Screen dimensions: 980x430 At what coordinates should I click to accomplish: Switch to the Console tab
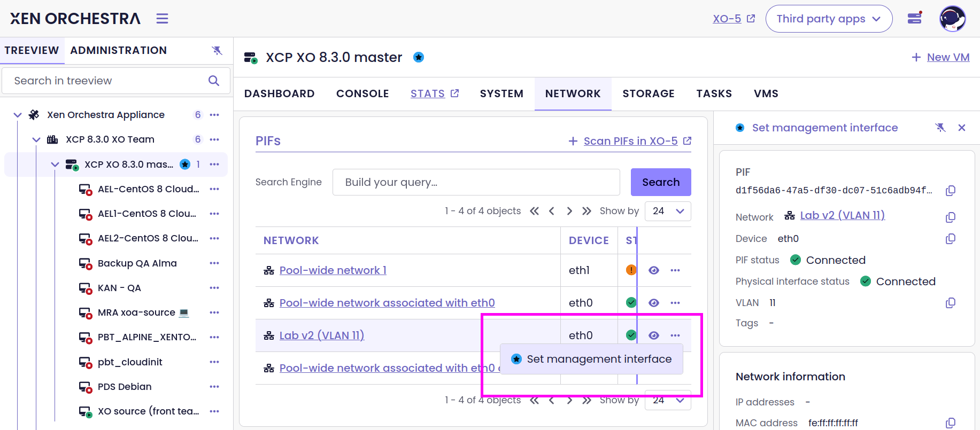tap(362, 93)
